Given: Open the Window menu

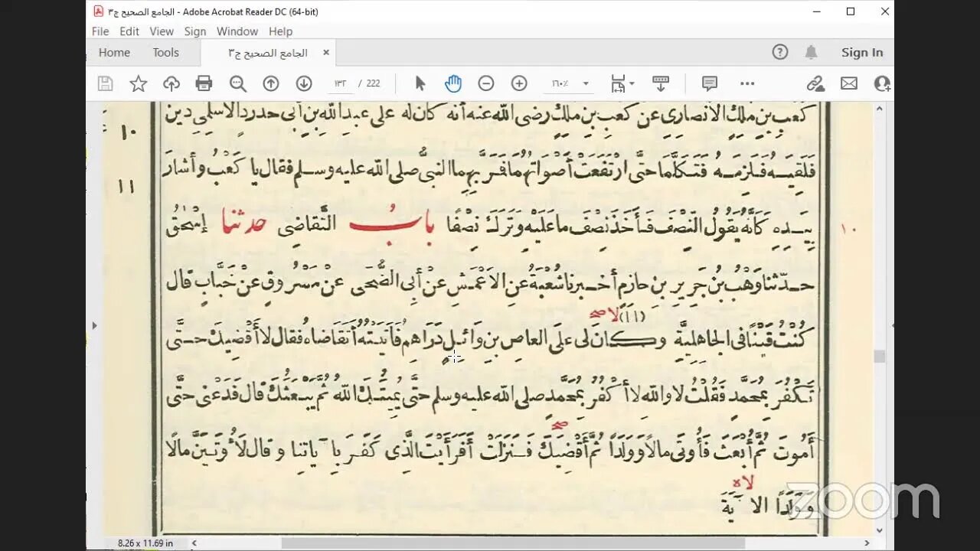Looking at the screenshot, I should coord(237,31).
